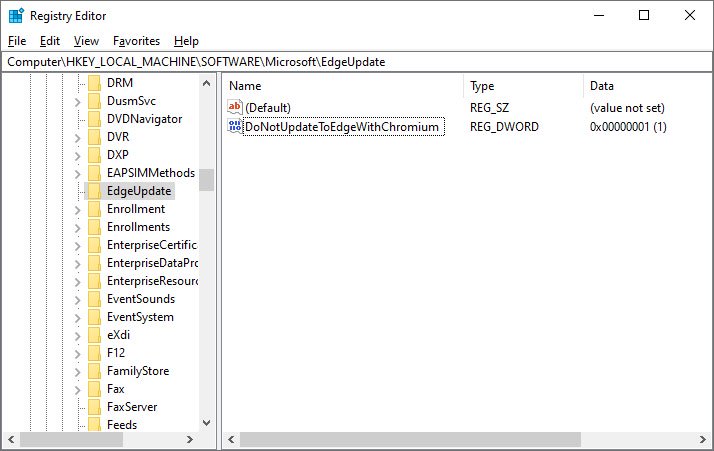Viewport: 714px width, 451px height.
Task: Click the values pane scroll left arrow
Action: (231, 440)
